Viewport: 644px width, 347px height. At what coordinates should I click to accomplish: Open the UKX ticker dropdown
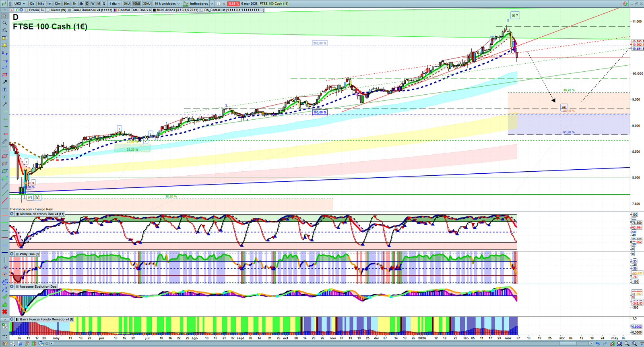coord(20,4)
